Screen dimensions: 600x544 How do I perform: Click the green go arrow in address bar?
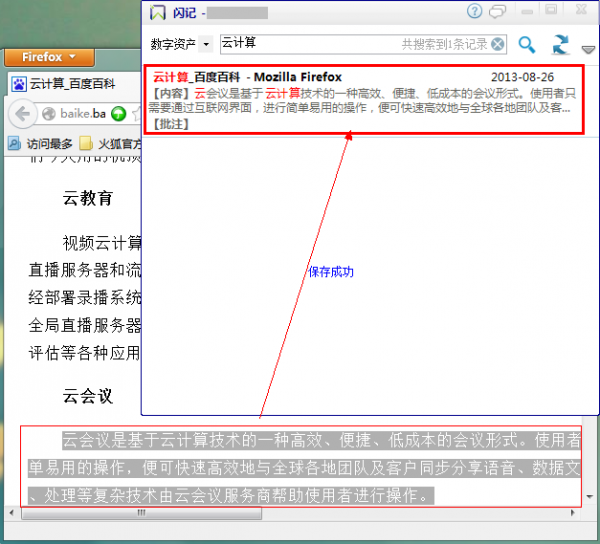click(118, 114)
